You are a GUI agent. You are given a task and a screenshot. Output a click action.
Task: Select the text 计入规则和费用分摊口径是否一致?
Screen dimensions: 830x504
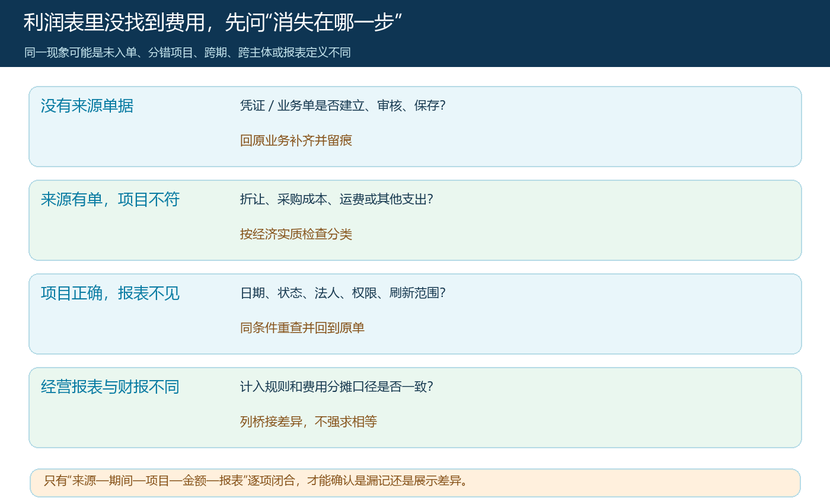pyautogui.click(x=337, y=387)
